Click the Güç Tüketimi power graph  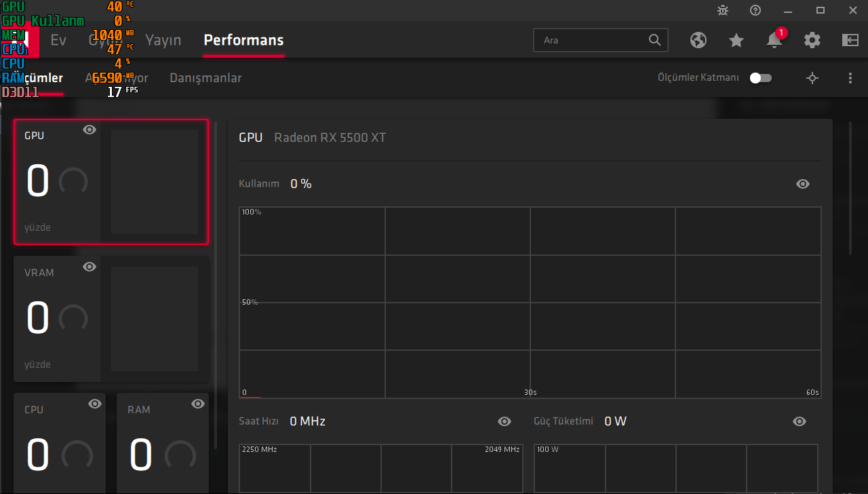coord(676,468)
